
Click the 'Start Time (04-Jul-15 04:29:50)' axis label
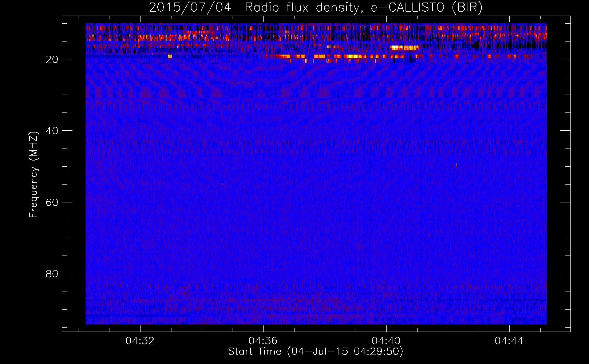tap(316, 352)
